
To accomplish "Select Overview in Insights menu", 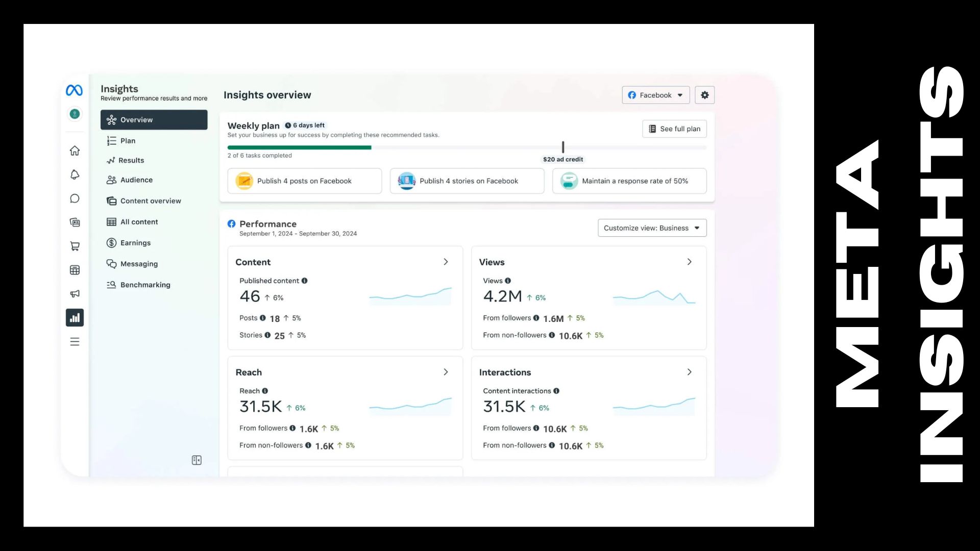I will click(x=154, y=120).
